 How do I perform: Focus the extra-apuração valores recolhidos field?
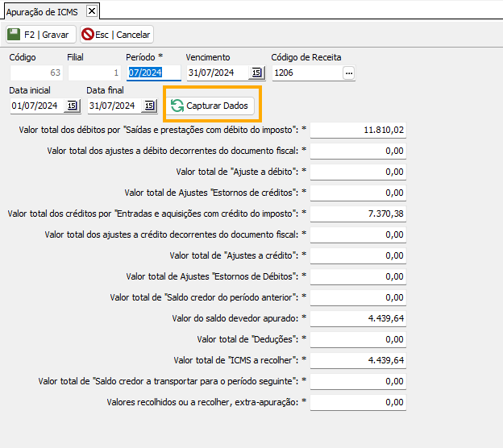(359, 402)
